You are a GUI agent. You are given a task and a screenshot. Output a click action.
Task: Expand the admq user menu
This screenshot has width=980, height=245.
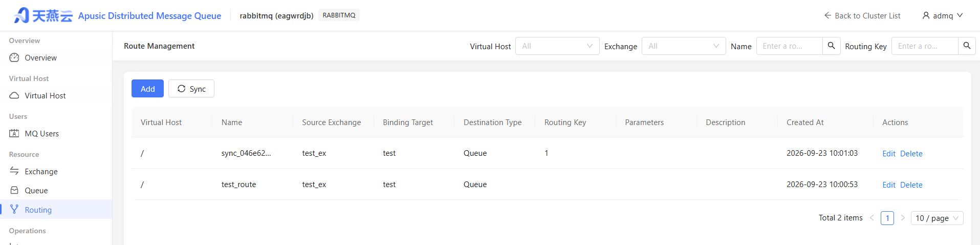click(x=943, y=15)
